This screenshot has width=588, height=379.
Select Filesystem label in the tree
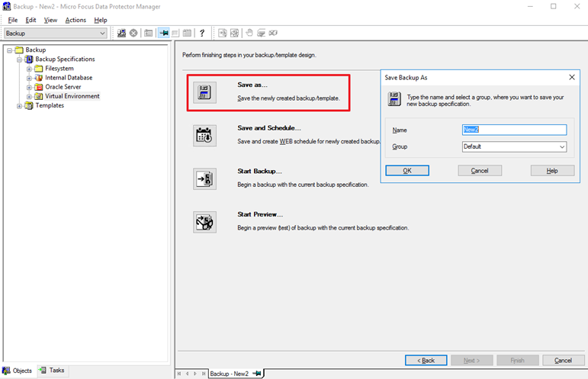click(59, 69)
